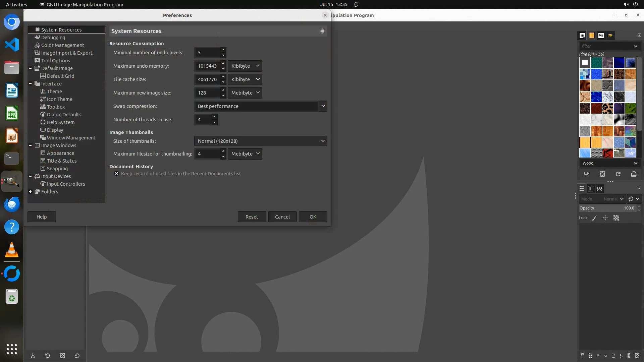644x362 pixels.
Task: Select Color Management in preferences tree
Action: [x=62, y=45]
